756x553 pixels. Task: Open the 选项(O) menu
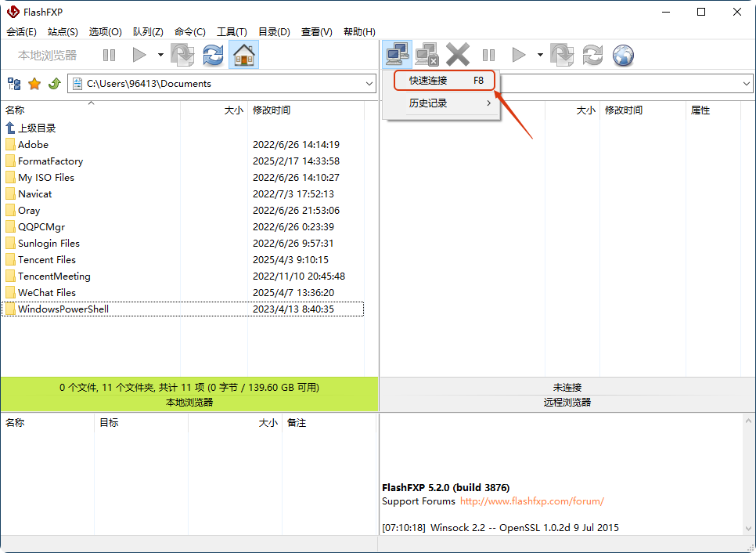coord(105,32)
